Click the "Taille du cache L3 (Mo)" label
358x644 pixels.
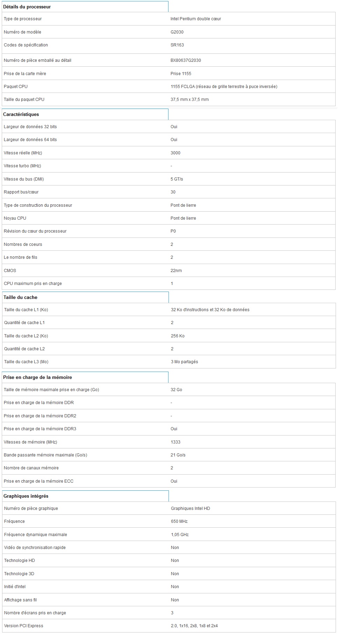pyautogui.click(x=26, y=362)
